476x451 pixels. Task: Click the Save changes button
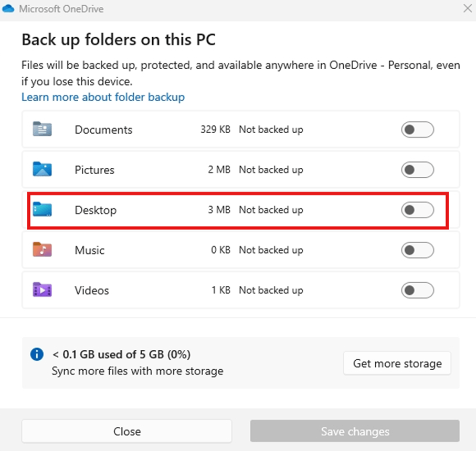[x=355, y=431]
